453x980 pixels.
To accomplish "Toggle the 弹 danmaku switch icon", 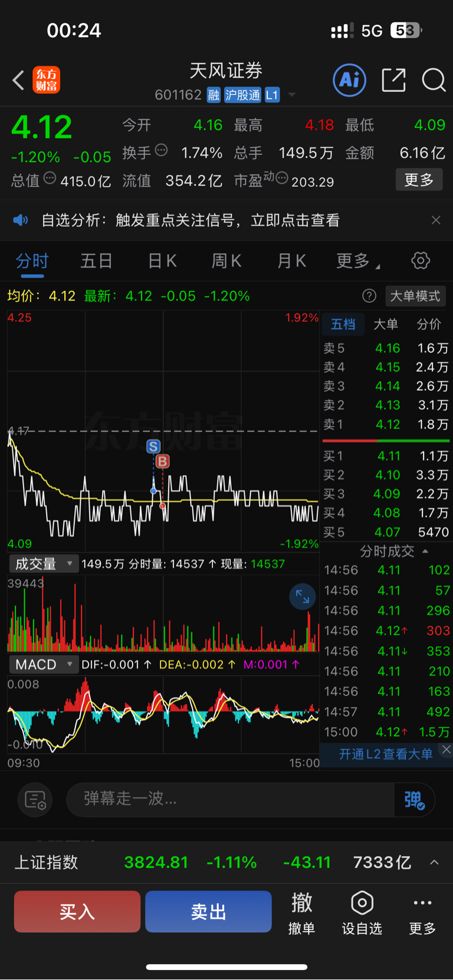I will click(x=414, y=800).
